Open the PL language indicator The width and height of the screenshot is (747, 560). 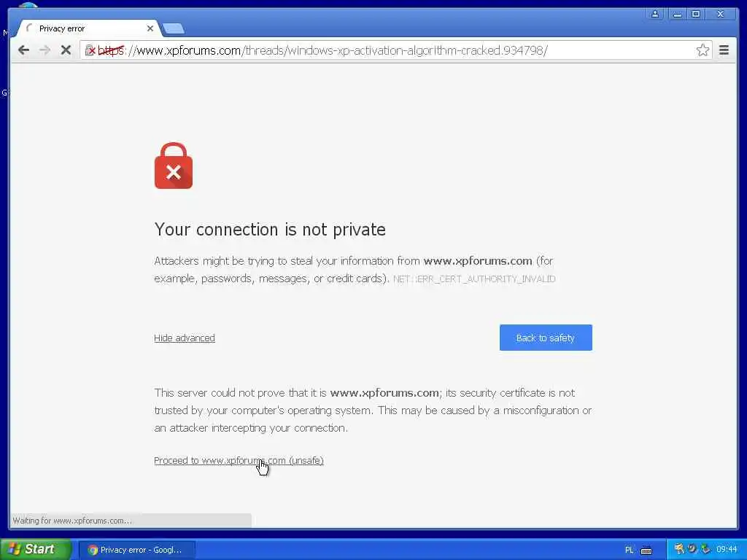point(629,550)
